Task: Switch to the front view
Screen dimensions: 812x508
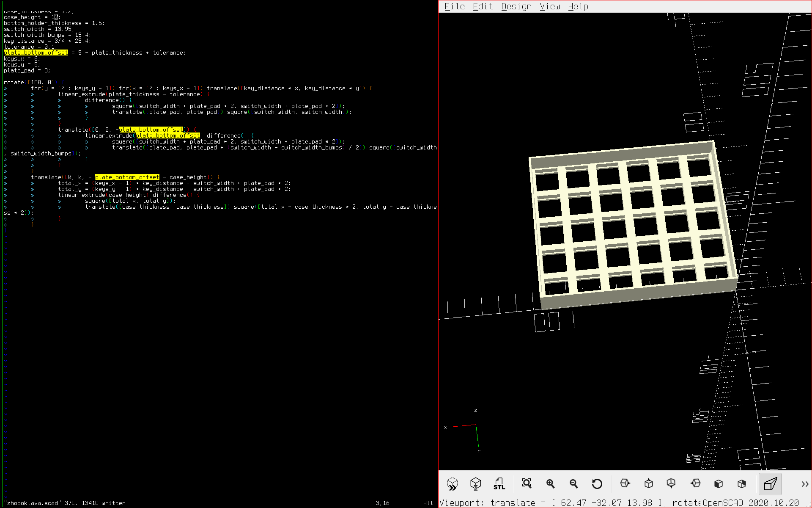Action: coord(719,483)
